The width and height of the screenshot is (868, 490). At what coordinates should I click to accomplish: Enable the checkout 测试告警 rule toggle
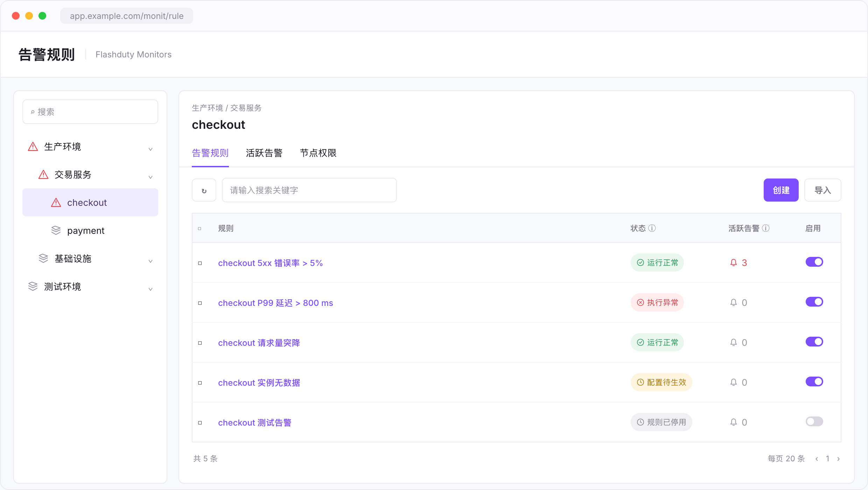point(814,422)
